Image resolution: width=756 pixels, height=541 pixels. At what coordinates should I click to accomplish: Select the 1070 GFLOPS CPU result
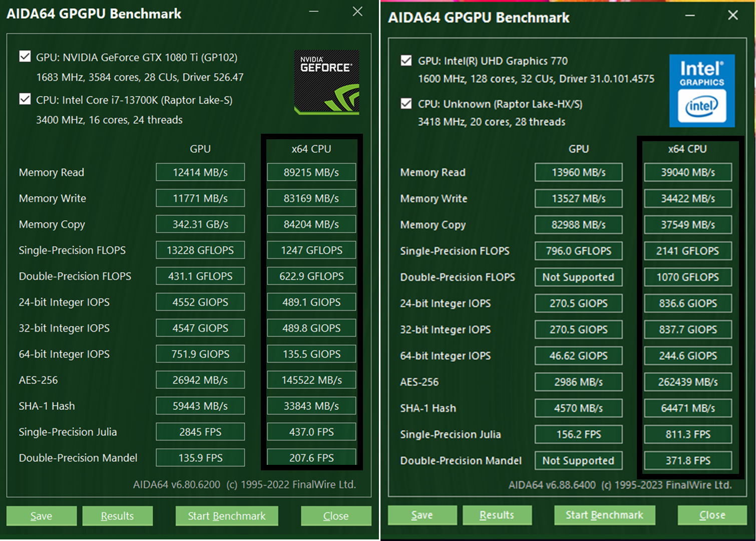[x=688, y=277]
